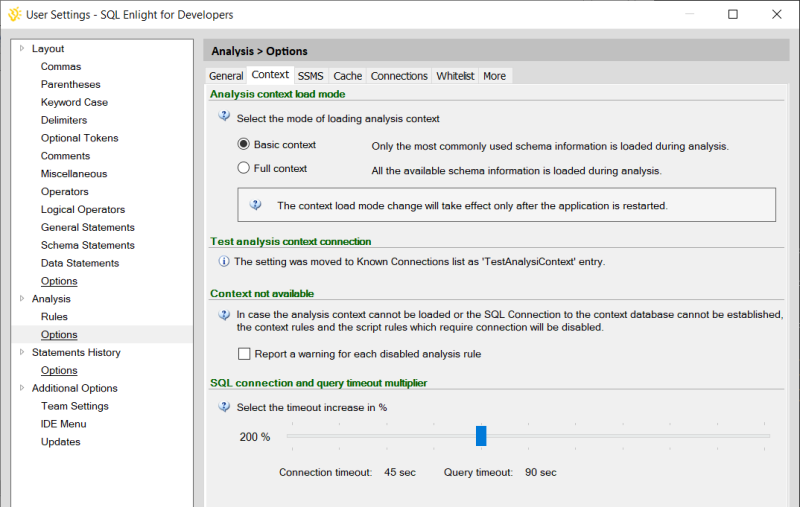
Task: Open Options link under Statements History
Action: (59, 370)
